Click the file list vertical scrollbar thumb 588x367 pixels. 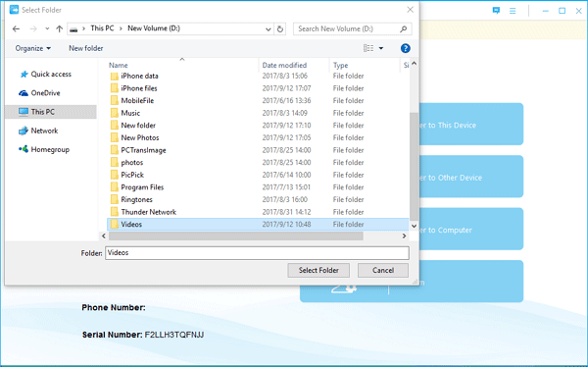pyautogui.click(x=414, y=166)
